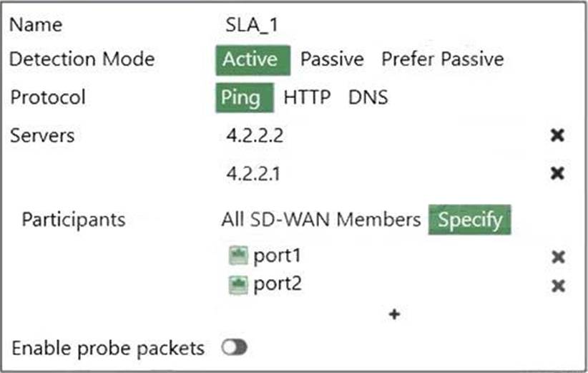Click the port2 interface icon
Image resolution: width=588 pixels, height=373 pixels.
237,285
